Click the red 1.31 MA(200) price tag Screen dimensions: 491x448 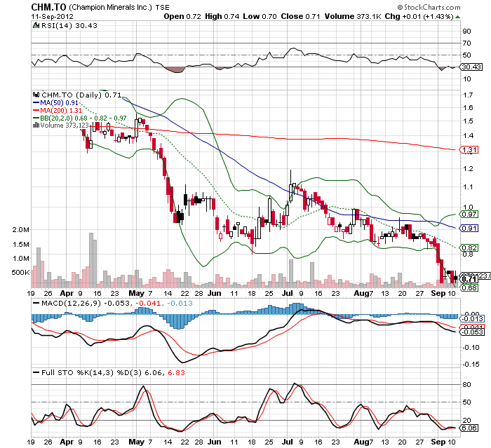tap(469, 150)
